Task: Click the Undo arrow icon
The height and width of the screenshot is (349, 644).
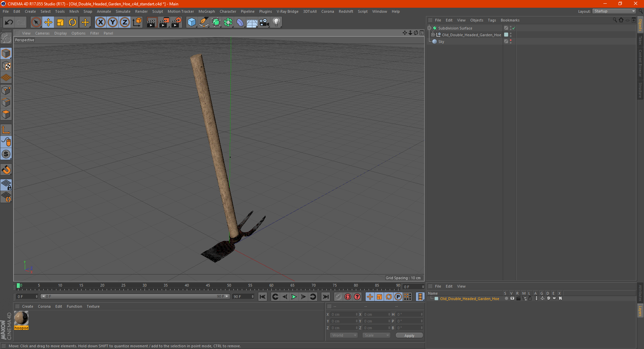Action: [x=9, y=22]
